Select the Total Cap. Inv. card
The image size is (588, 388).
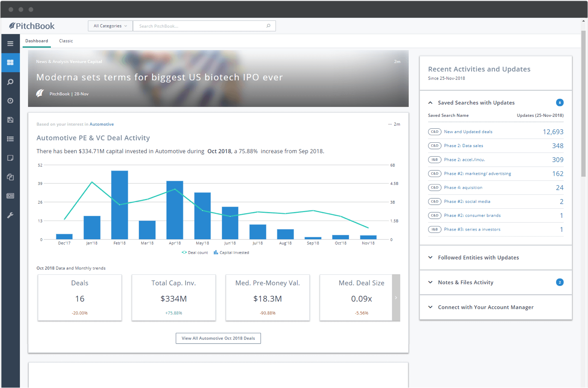[174, 297]
